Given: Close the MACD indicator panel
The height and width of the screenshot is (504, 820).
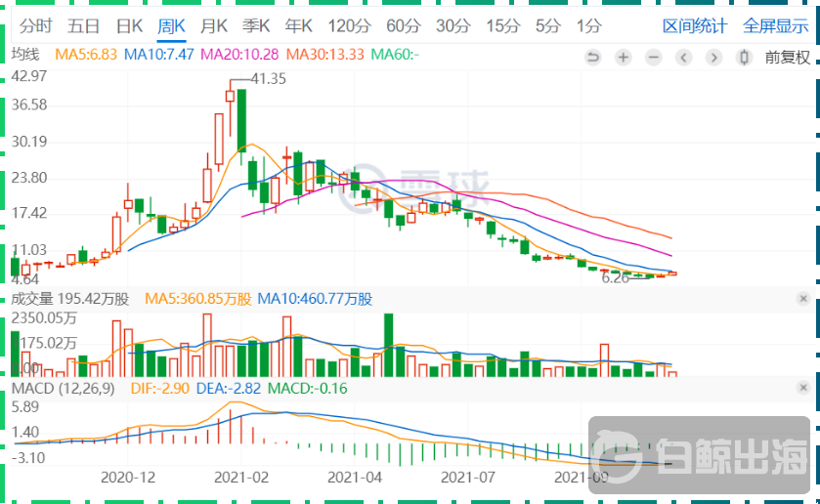Looking at the screenshot, I should pyautogui.click(x=802, y=388).
